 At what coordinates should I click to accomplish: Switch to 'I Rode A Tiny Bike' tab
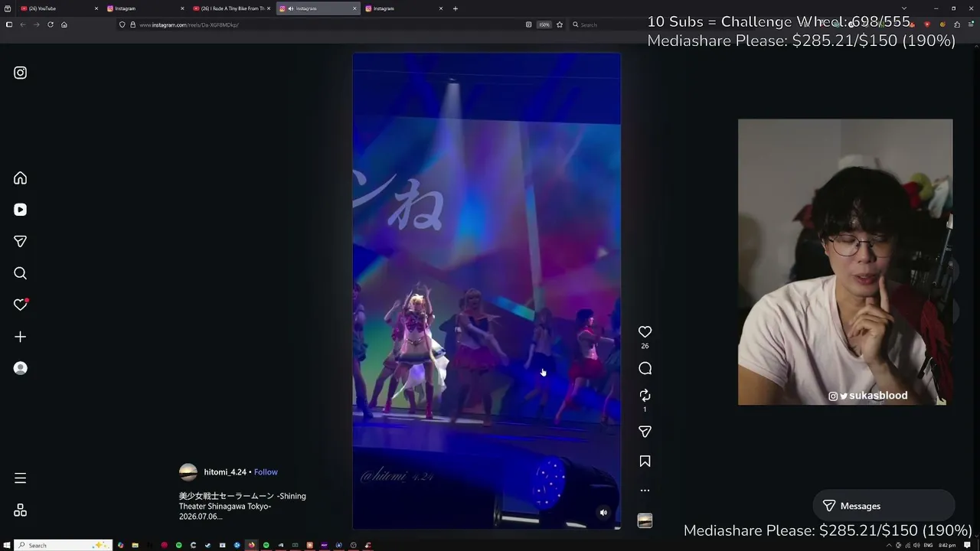click(x=232, y=8)
